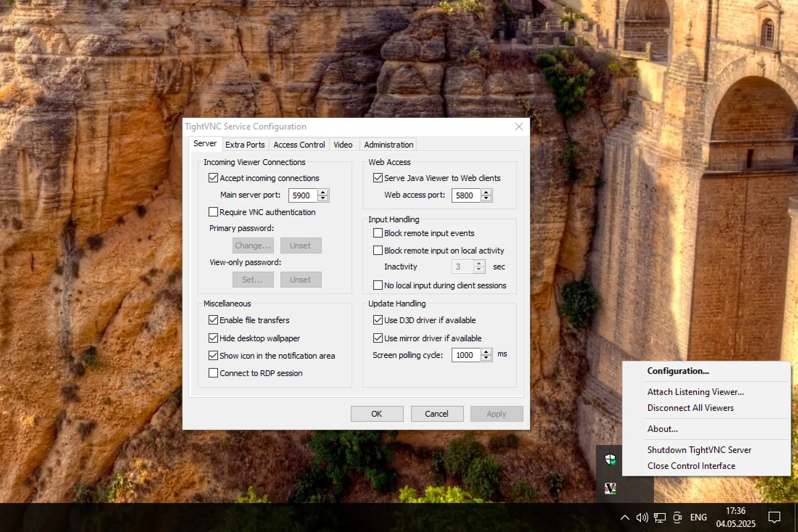Screen dimensions: 798x532
Task: Open the Video tab
Action: click(343, 145)
